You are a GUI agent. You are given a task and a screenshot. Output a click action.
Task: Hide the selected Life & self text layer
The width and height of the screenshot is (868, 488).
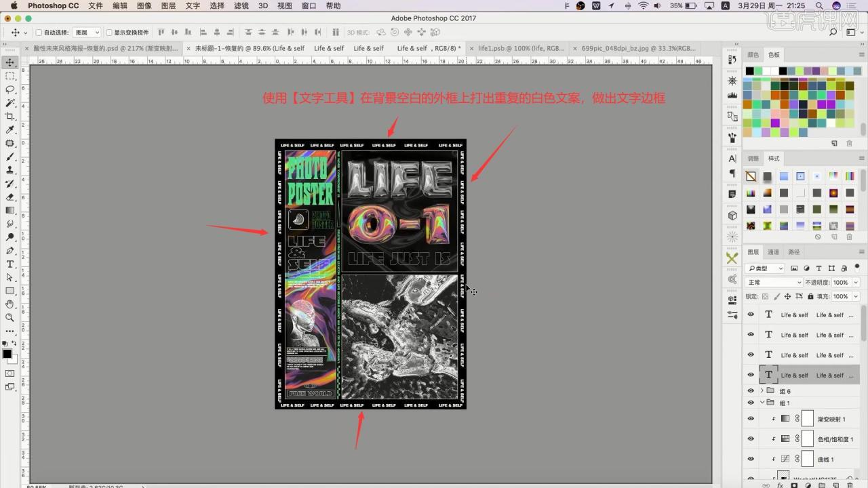751,375
